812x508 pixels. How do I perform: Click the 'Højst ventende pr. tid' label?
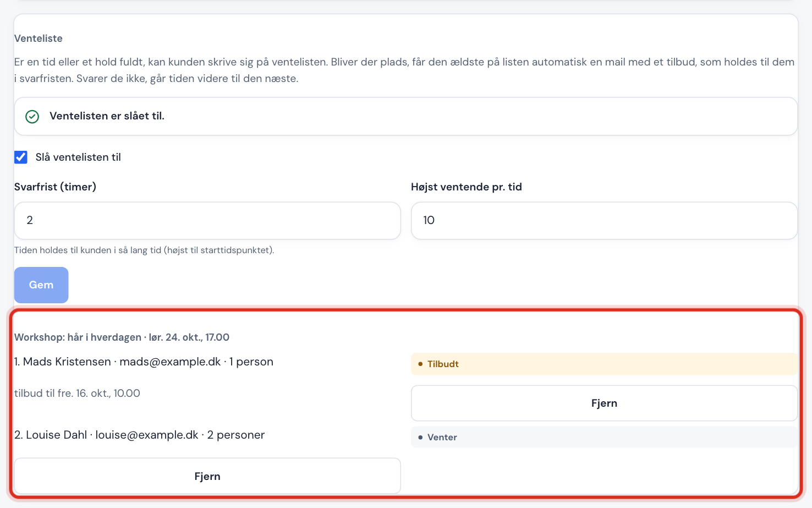point(467,187)
